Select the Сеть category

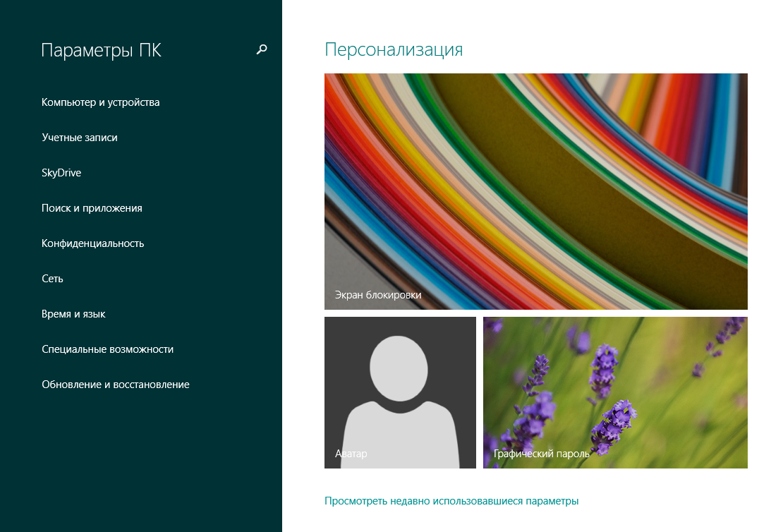(52, 279)
